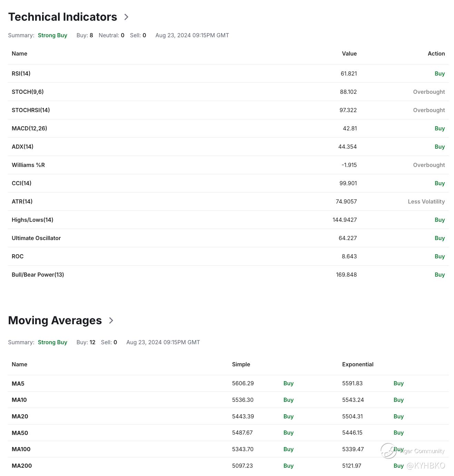Click the @KYHBKO watermark handle
Viewport: 454px width, 476px height.
point(426,466)
